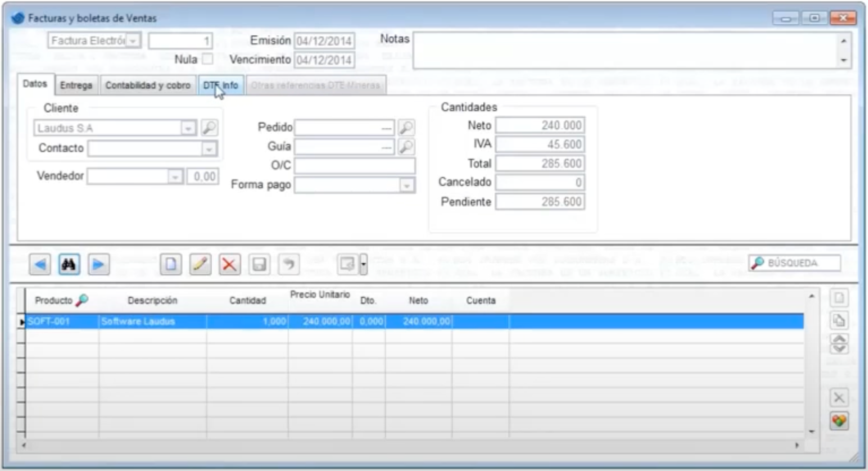Toggle the Nula checkbox
Screen dimensions: 868x471
click(207, 59)
